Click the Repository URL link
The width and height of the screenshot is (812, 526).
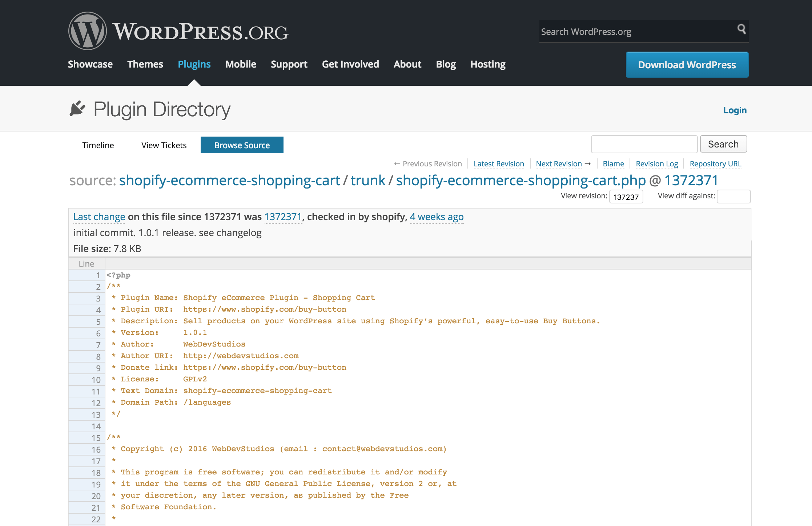pos(715,164)
